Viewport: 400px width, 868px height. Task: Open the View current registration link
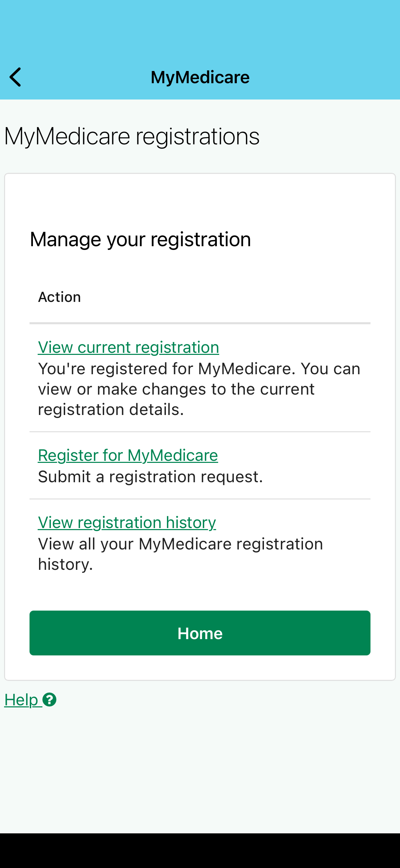tap(128, 347)
